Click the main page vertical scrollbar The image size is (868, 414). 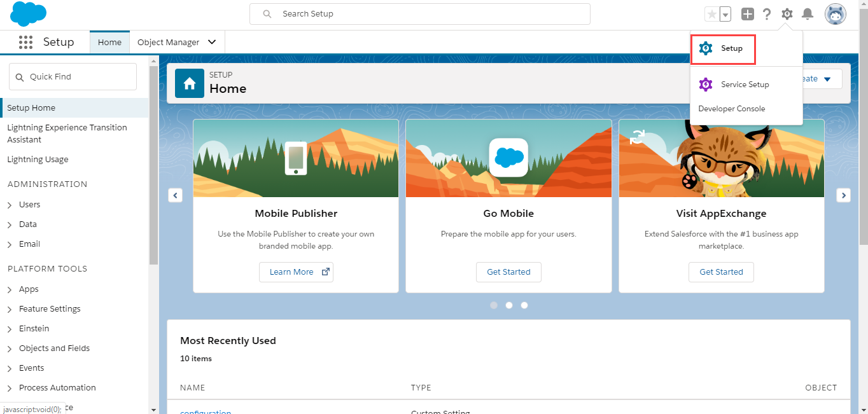tap(863, 127)
